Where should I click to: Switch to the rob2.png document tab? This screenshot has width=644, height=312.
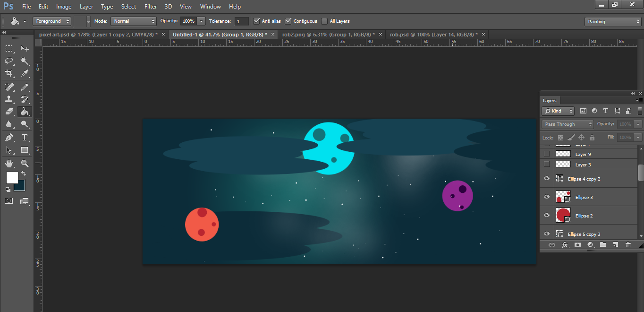329,35
